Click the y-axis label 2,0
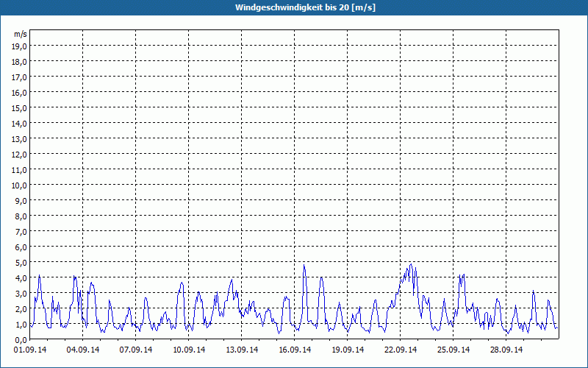Viewport: 588px width, 368px height. pos(21,309)
